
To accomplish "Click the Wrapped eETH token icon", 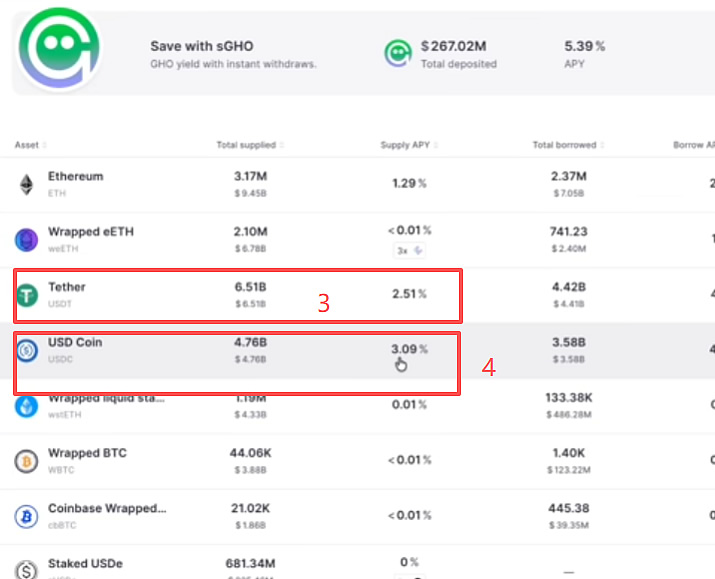I will point(26,239).
